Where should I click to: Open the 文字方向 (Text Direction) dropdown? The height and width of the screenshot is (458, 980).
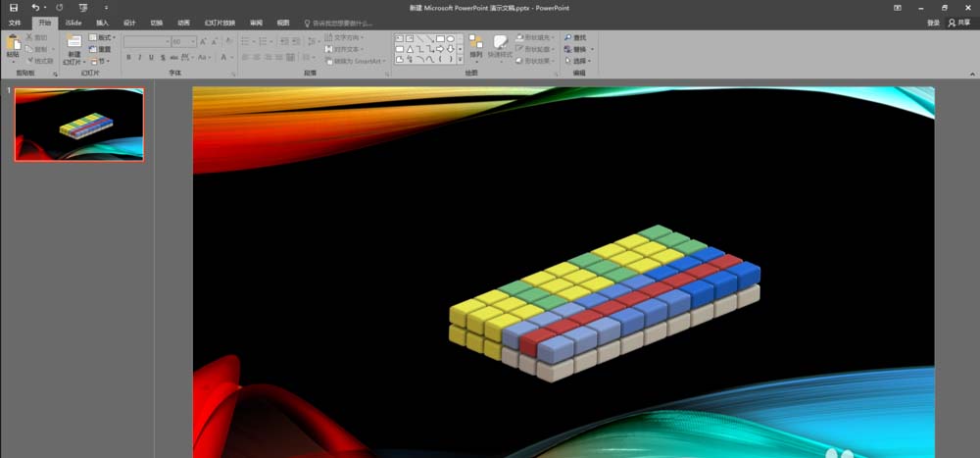tap(345, 37)
